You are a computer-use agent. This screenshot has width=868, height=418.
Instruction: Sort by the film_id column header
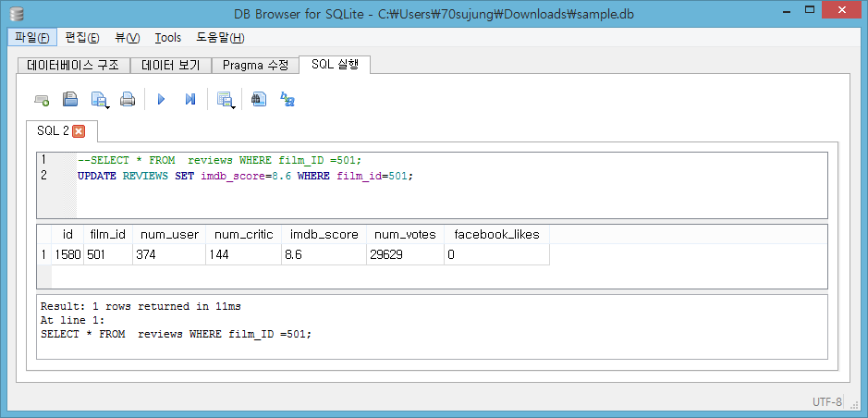pyautogui.click(x=108, y=235)
